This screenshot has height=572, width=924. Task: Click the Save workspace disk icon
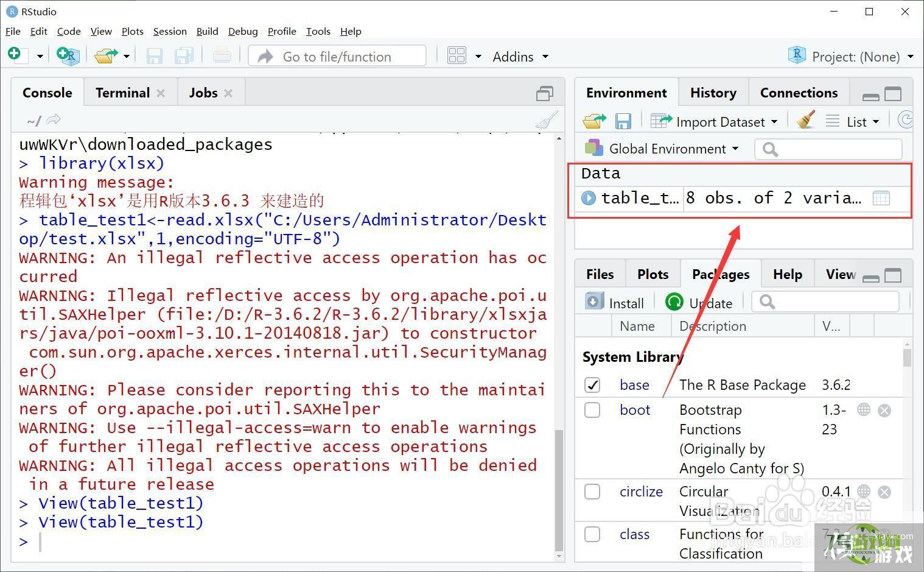click(623, 121)
